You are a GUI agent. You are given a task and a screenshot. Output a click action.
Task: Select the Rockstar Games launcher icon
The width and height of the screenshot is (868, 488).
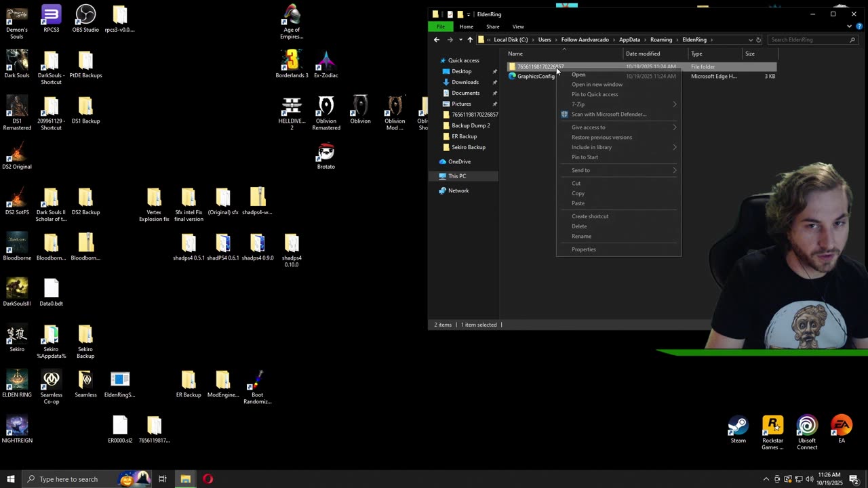[x=772, y=426]
